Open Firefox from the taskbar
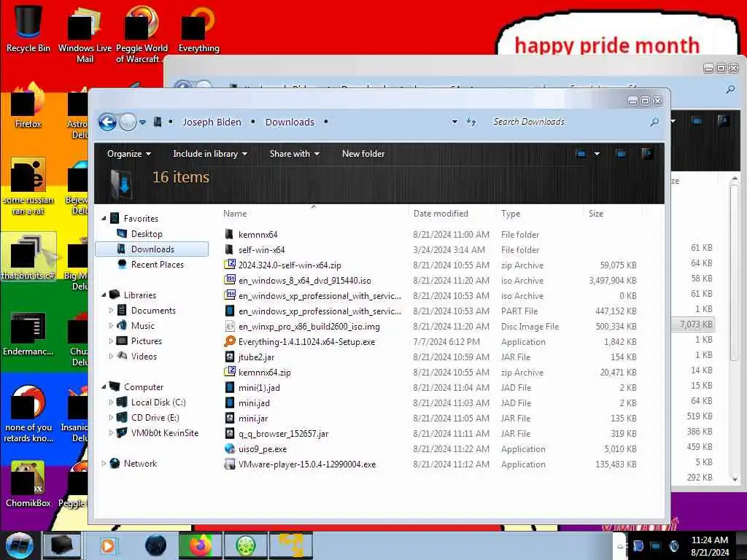The height and width of the screenshot is (560, 747). click(200, 545)
